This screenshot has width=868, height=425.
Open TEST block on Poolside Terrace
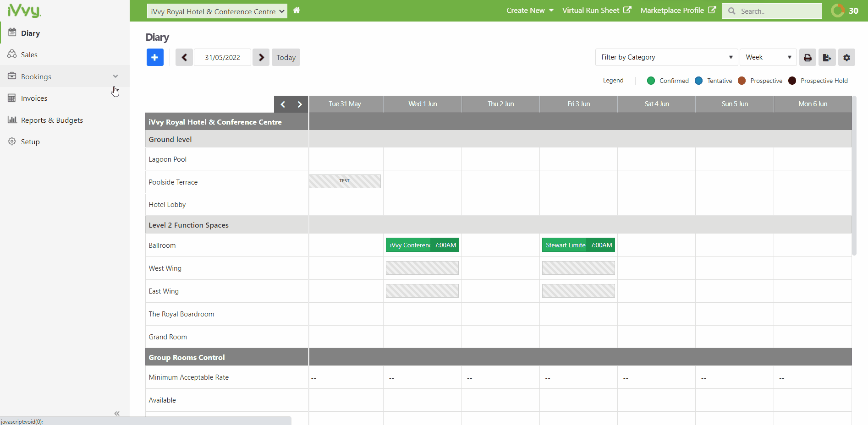(x=345, y=181)
